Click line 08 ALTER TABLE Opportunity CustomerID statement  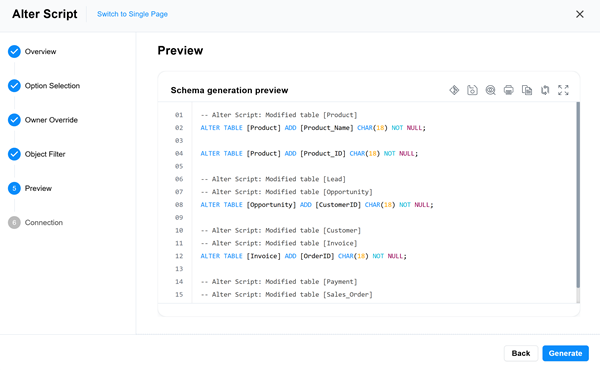(x=317, y=205)
